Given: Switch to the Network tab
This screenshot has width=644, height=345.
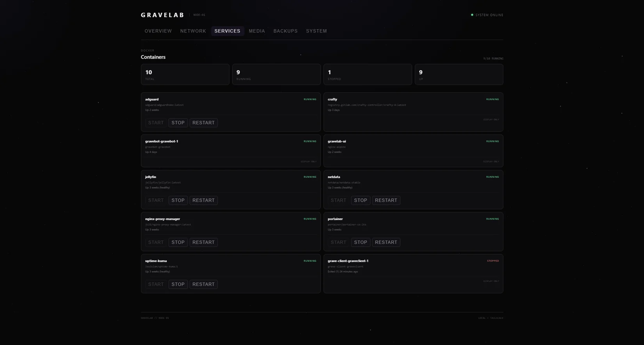Looking at the screenshot, I should click(193, 31).
